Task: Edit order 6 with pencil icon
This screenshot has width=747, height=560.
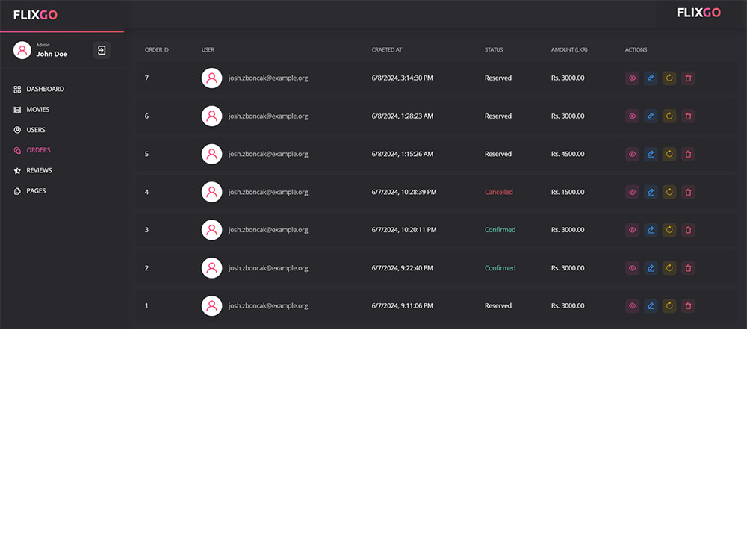Action: pyautogui.click(x=651, y=116)
